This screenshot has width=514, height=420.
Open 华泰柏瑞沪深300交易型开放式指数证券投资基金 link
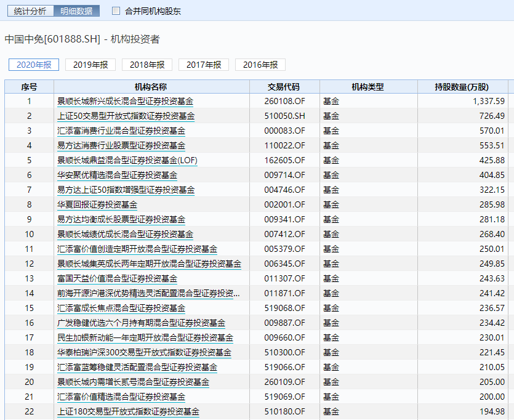[144, 352]
